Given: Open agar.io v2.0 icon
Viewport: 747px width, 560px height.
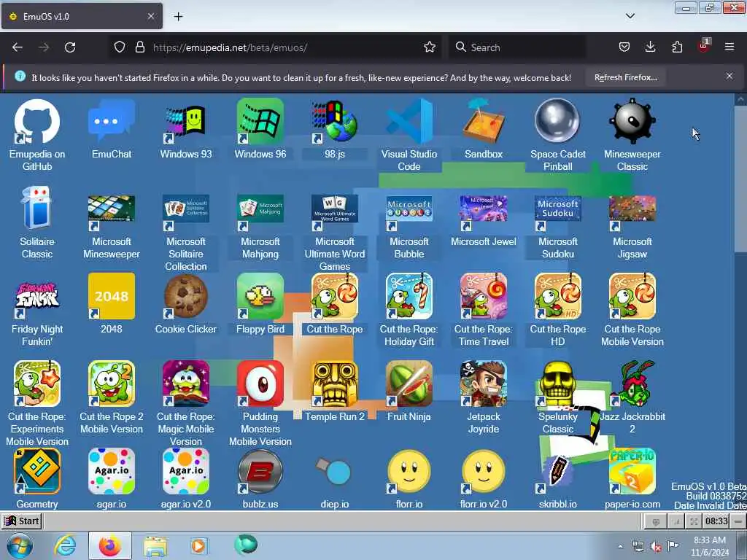Looking at the screenshot, I should 186,472.
